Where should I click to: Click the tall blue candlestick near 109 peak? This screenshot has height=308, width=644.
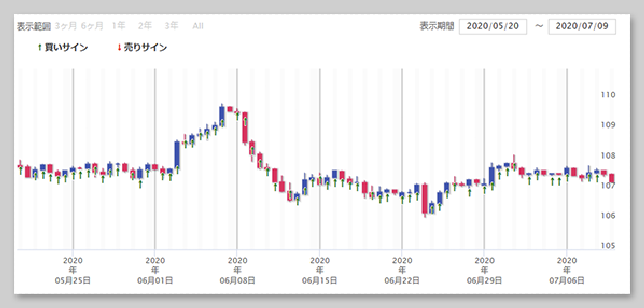coord(222,116)
